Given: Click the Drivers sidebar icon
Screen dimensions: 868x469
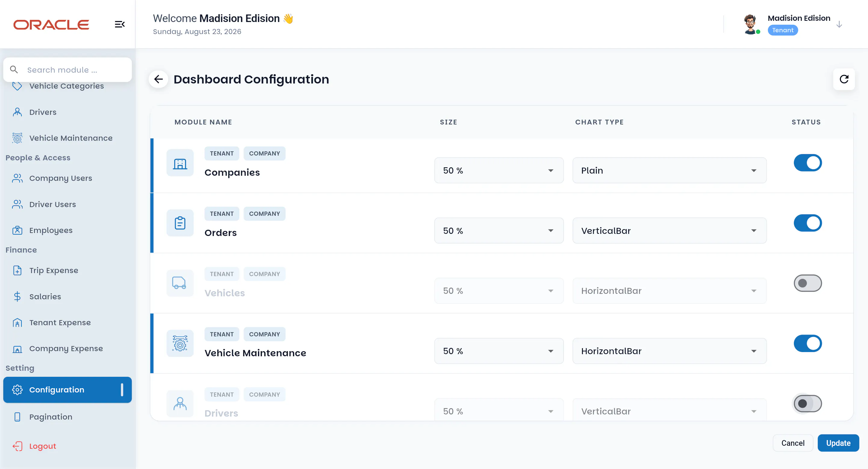Looking at the screenshot, I should click(17, 112).
